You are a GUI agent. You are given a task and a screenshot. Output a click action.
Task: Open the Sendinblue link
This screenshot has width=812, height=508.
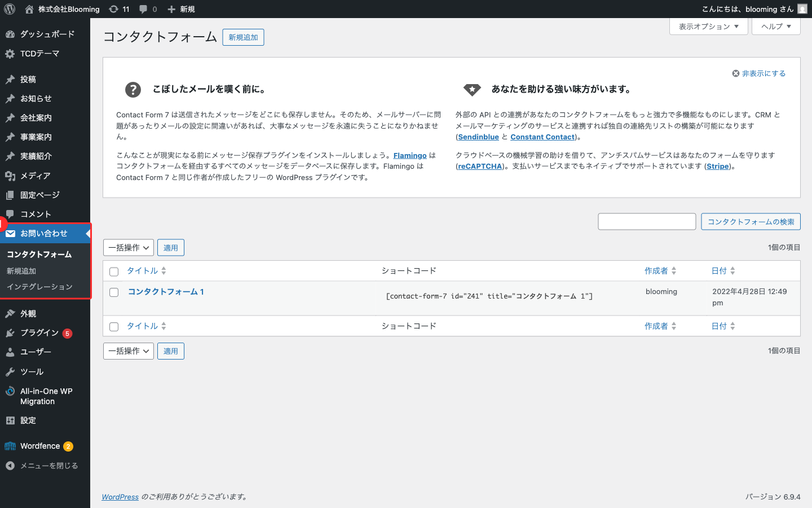pos(478,137)
